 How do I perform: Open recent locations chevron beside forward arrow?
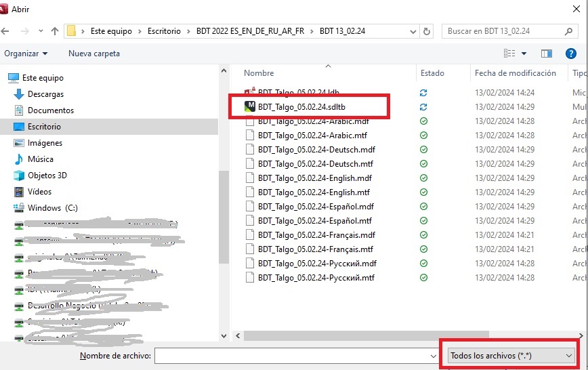pyautogui.click(x=41, y=31)
